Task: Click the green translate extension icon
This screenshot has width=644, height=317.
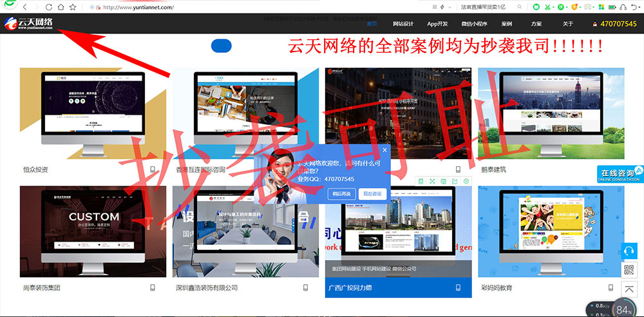Action: click(561, 7)
